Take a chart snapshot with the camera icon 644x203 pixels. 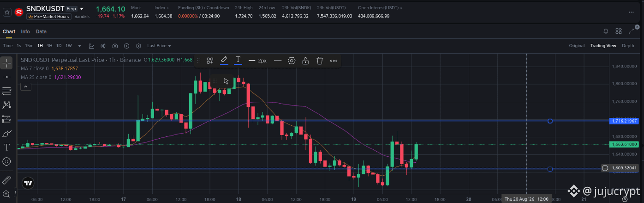coord(115,46)
